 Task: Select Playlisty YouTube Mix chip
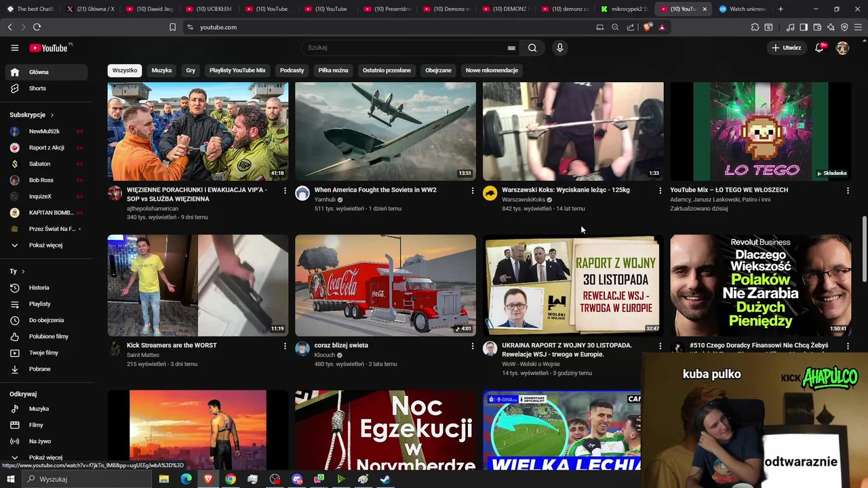[237, 70]
